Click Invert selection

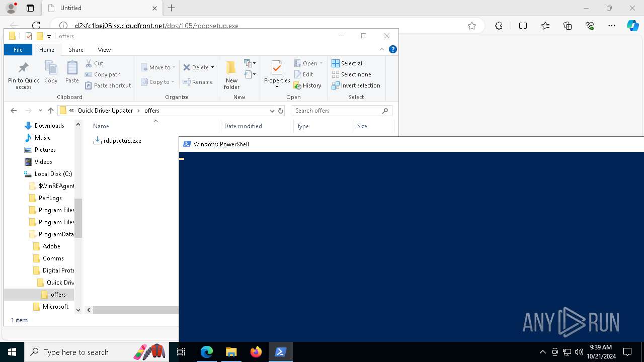tap(356, 85)
